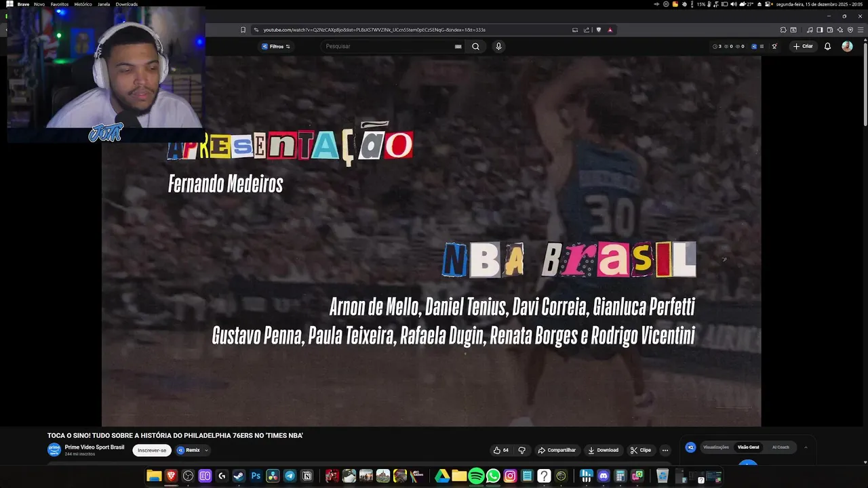
Task: Collapse the stats panel chevron
Action: pos(806,447)
